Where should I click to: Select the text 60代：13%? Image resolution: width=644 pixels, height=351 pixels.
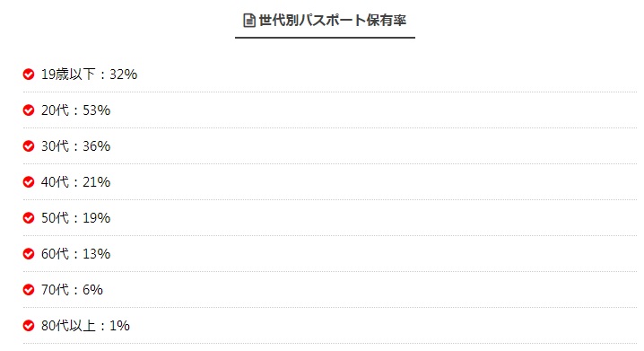(76, 253)
